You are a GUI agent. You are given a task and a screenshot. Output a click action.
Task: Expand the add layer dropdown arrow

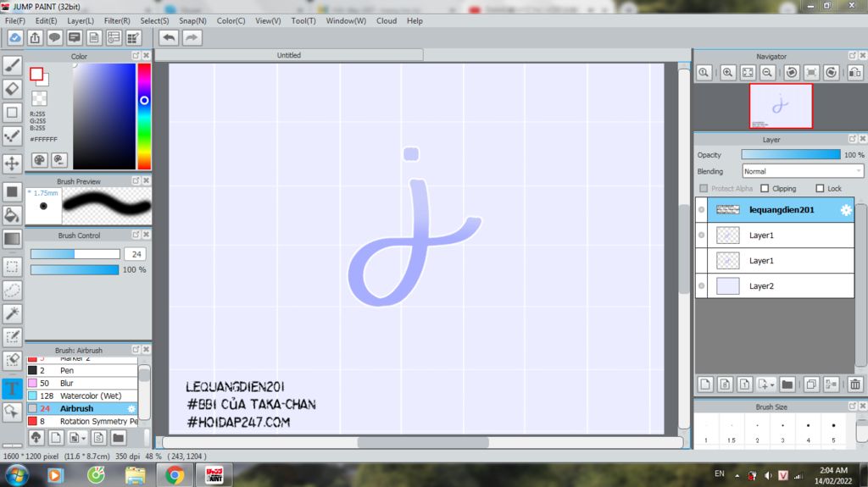pyautogui.click(x=771, y=385)
